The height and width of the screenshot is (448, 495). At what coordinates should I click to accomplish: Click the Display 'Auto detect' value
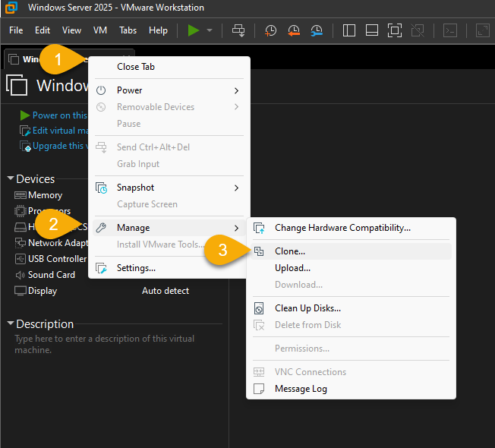pos(166,291)
